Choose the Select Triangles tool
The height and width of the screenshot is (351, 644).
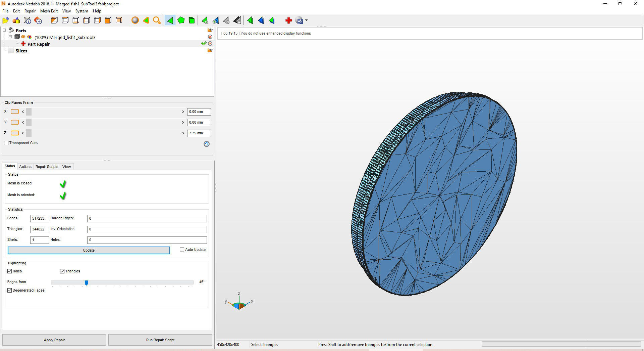(170, 20)
